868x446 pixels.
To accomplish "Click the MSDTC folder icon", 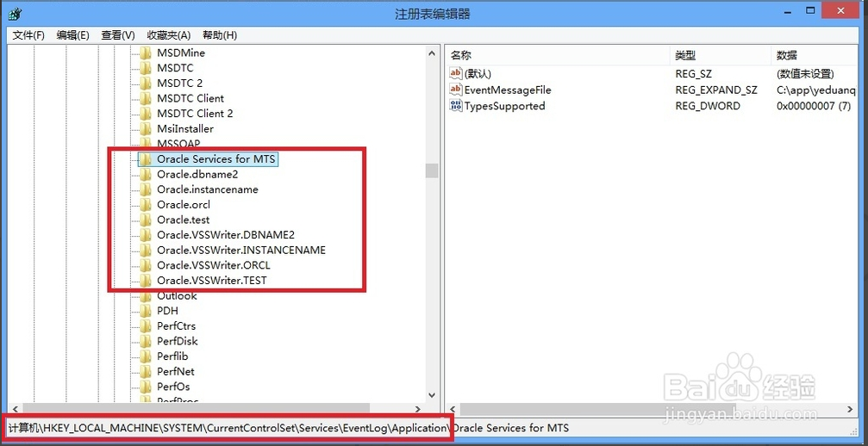I will click(146, 68).
